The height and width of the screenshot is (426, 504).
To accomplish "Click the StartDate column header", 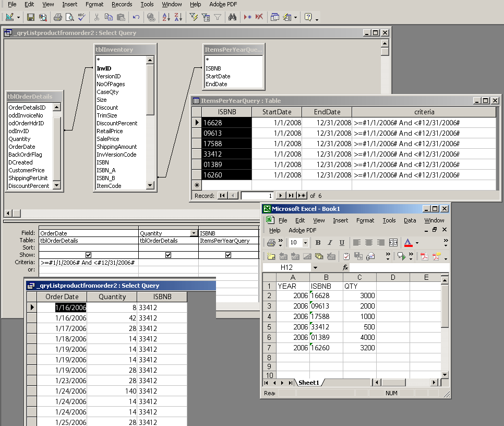I will 277,112.
